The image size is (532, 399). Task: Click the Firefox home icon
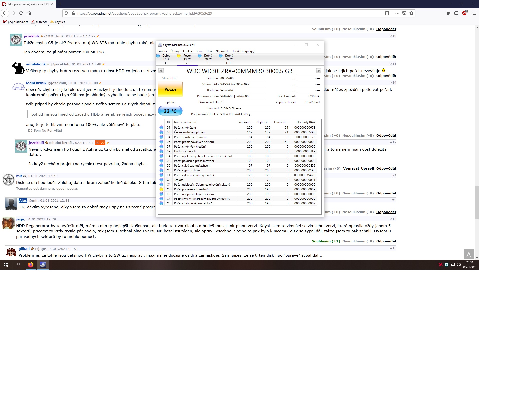point(29,13)
